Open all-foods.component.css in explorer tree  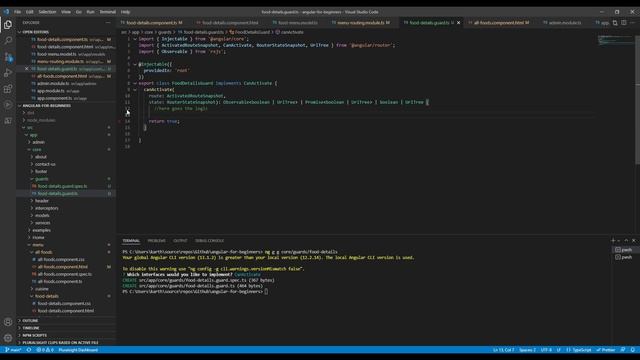61,260
